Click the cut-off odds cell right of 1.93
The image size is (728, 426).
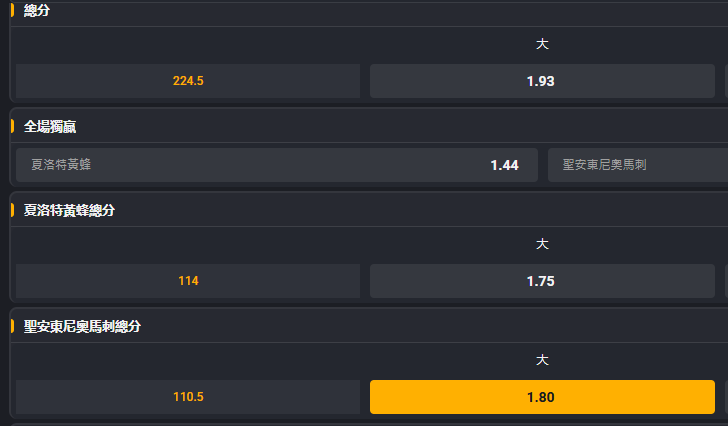725,81
